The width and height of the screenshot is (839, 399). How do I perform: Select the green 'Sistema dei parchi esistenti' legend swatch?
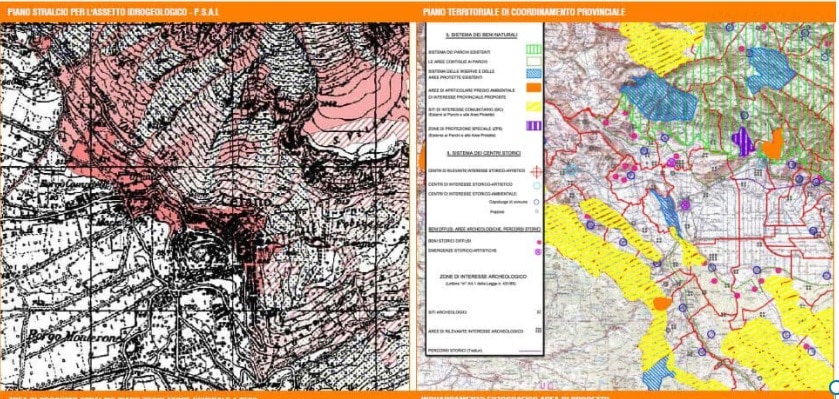pyautogui.click(x=533, y=49)
